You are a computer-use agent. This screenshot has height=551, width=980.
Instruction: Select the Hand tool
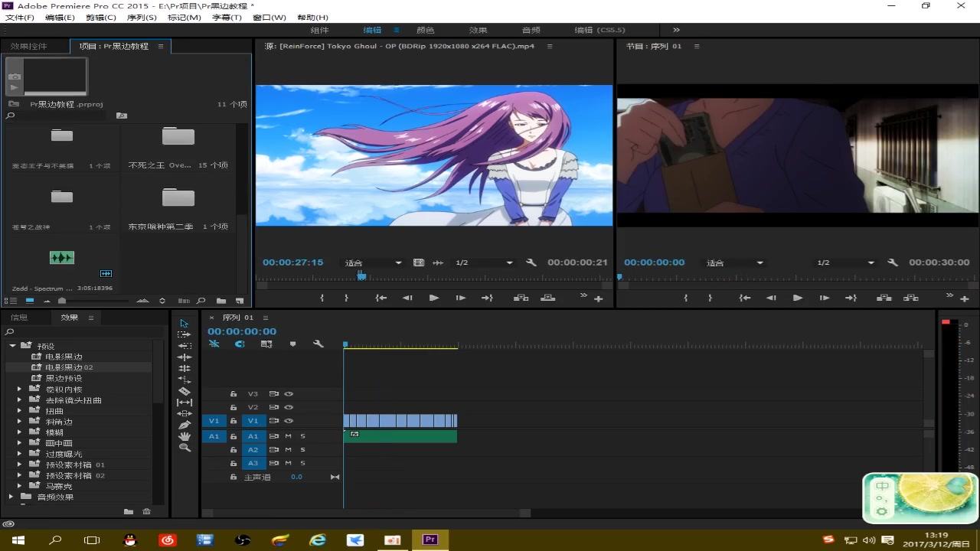pyautogui.click(x=185, y=436)
